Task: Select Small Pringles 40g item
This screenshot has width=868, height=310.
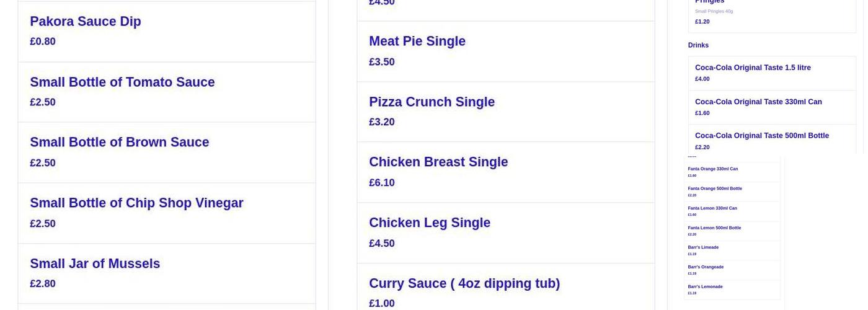Action: tap(771, 12)
